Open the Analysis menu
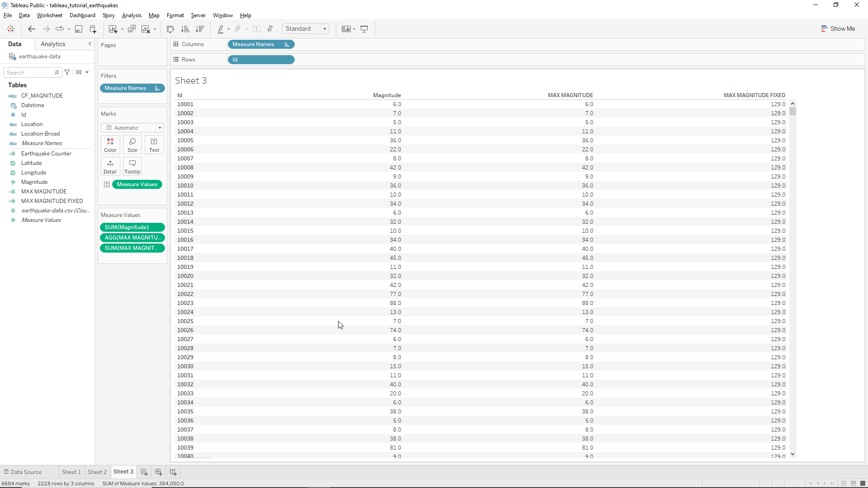 [132, 15]
